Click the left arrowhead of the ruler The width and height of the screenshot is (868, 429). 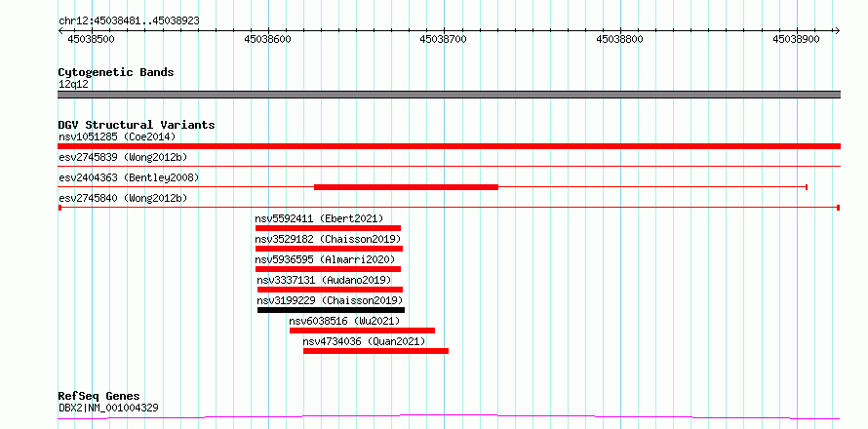[x=60, y=31]
